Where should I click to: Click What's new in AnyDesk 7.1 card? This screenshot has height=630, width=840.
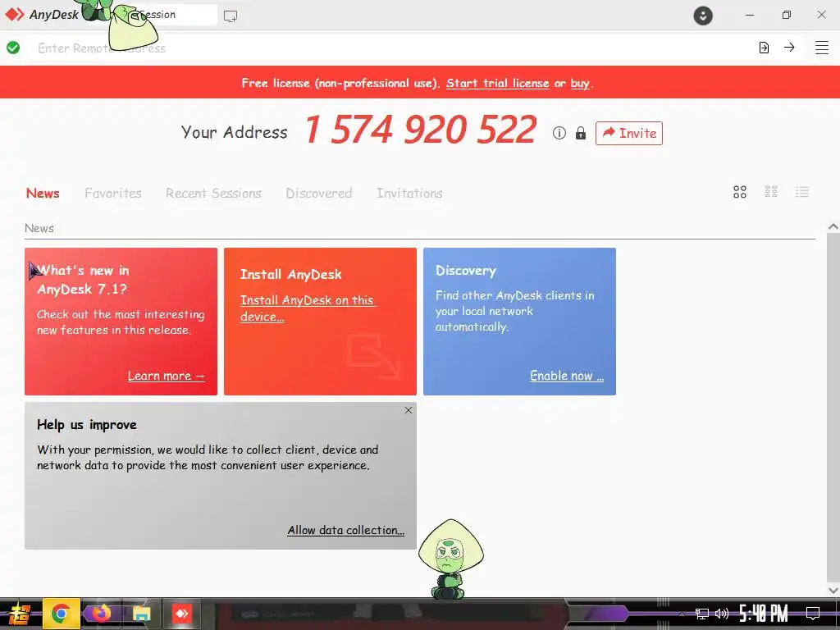point(121,322)
